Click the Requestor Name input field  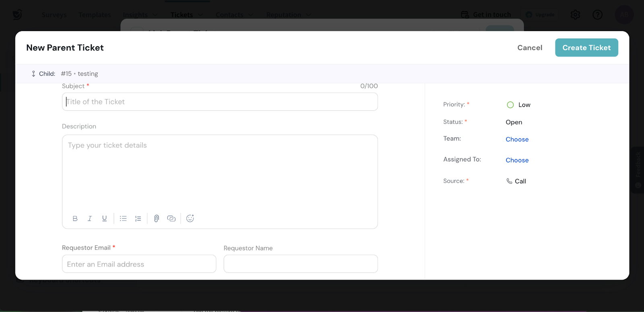click(300, 264)
